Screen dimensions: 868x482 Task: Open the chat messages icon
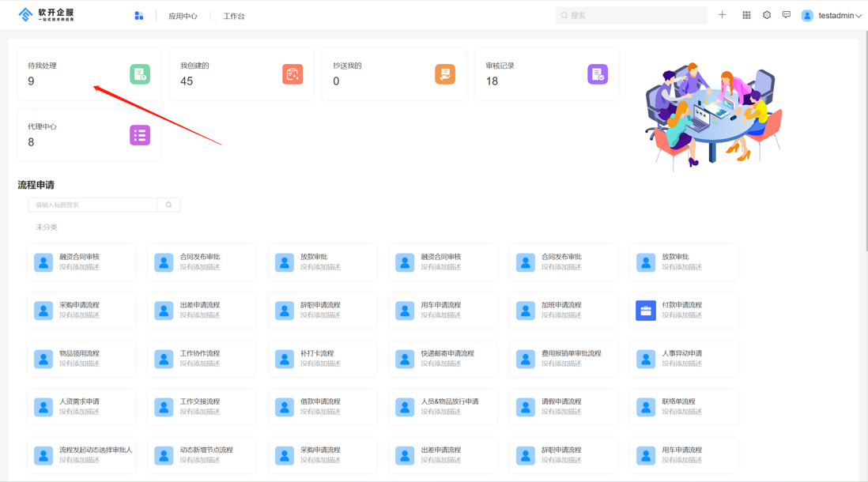(786, 15)
